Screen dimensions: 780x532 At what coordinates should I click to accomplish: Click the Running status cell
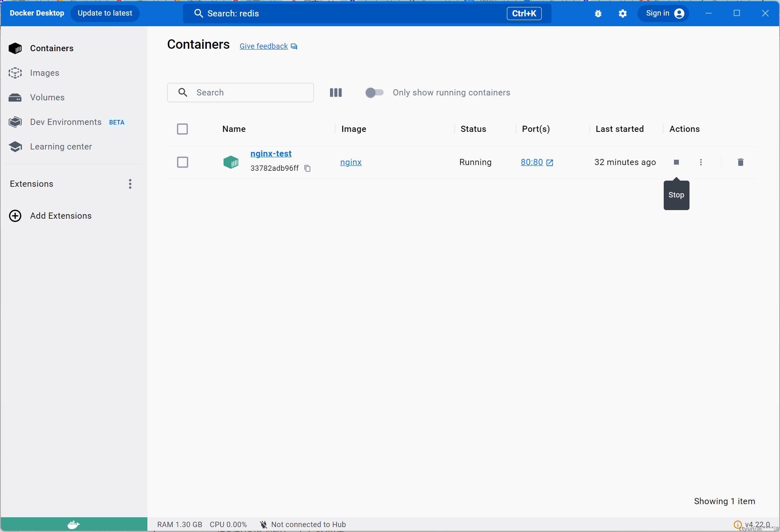(x=475, y=162)
